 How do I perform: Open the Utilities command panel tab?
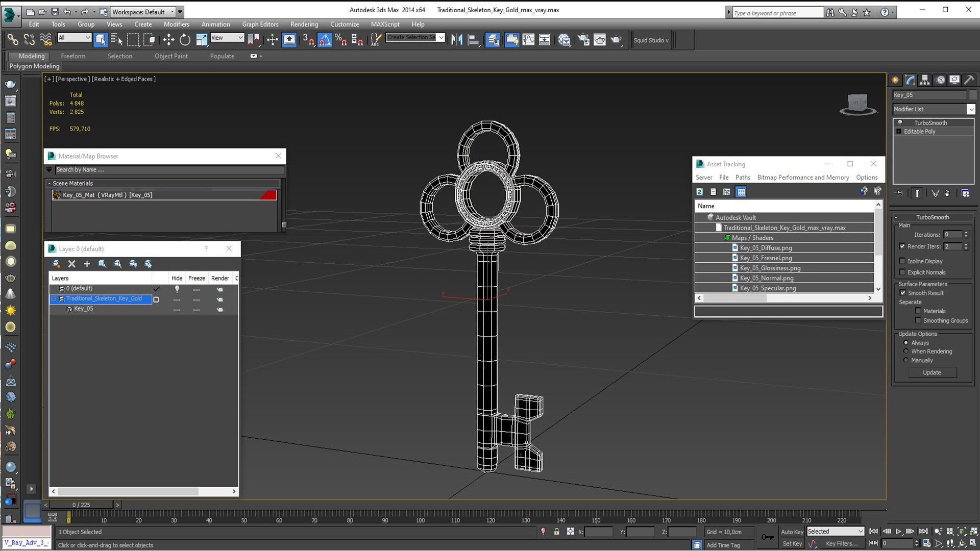(x=969, y=80)
